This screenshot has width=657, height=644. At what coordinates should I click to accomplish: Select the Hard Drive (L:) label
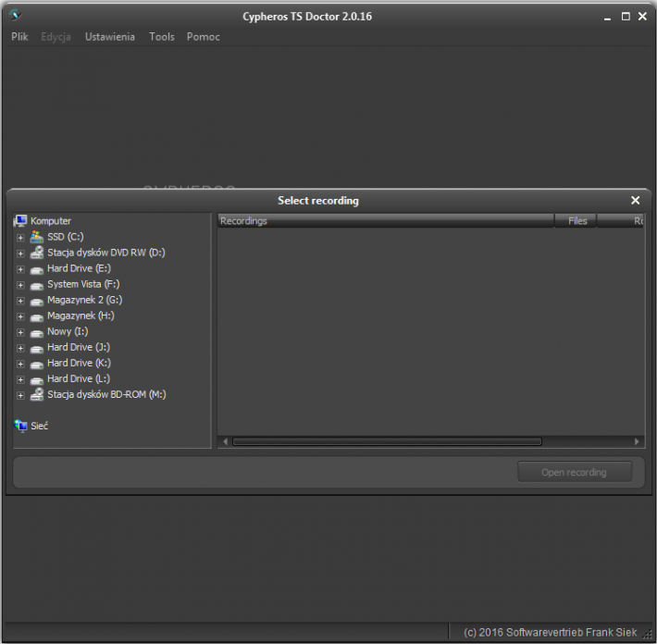tap(79, 378)
